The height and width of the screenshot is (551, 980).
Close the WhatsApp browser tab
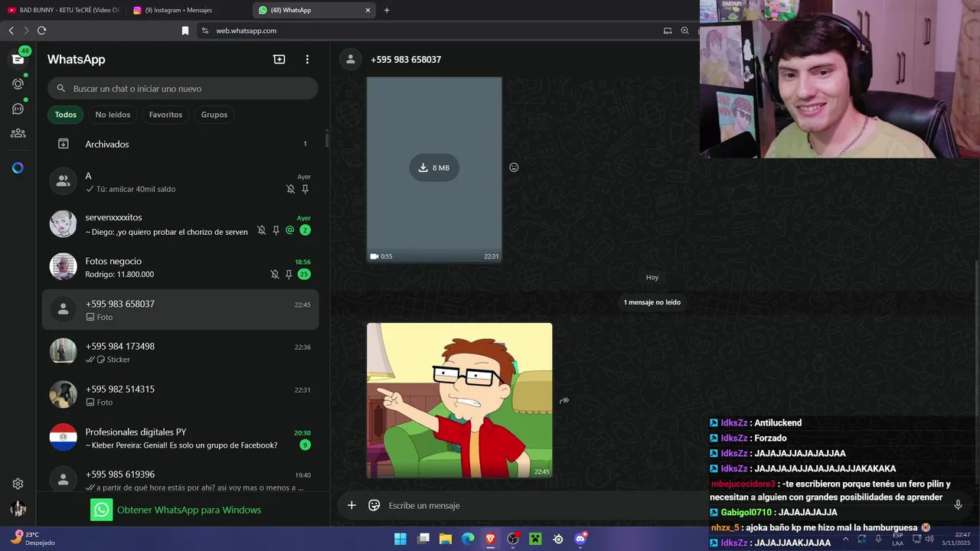point(367,10)
